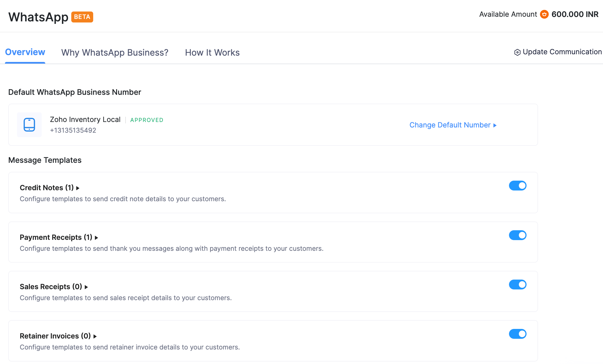Toggle off Retainer Invoices notifications
This screenshot has height=364, width=603.
point(517,334)
